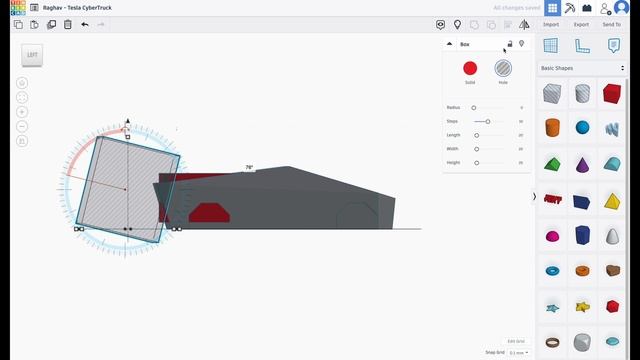Invite people with the add-user icon
640x360 pixels.
(x=605, y=8)
